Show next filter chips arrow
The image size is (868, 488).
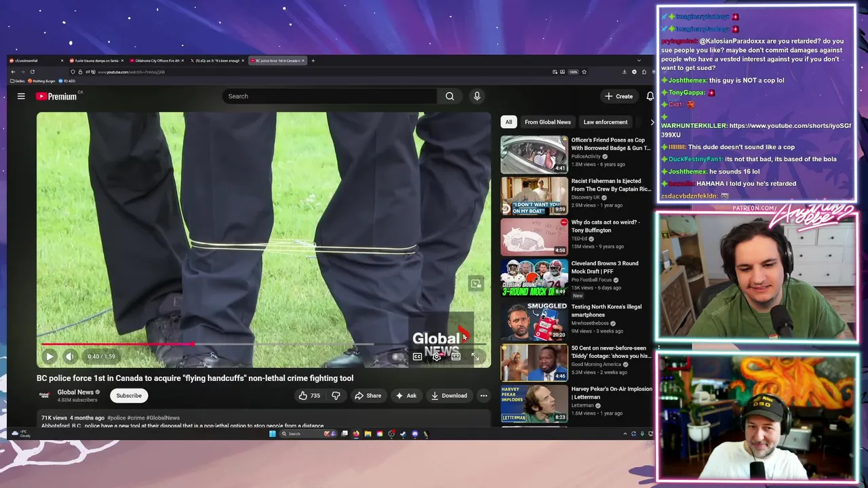(652, 122)
